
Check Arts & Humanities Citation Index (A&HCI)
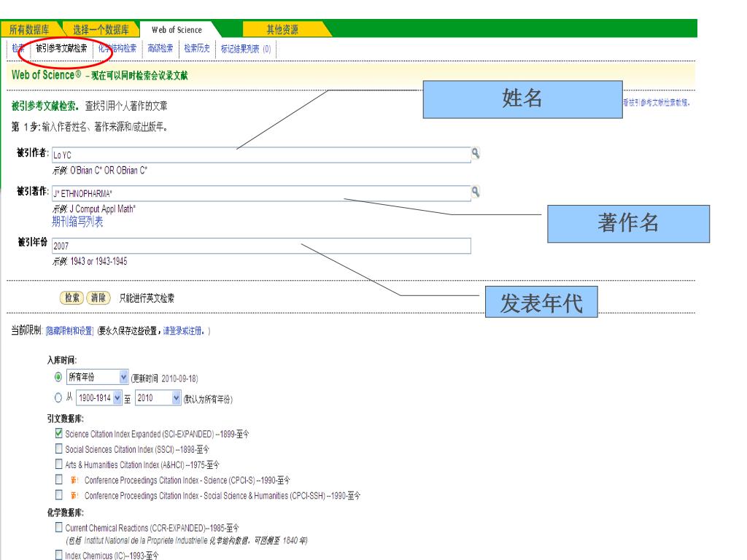(58, 464)
